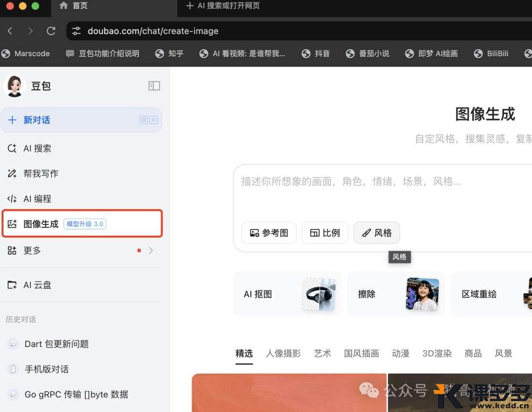Screen dimensions: 532x412
Task: Reload the page with refresh icon
Action: pos(51,31)
